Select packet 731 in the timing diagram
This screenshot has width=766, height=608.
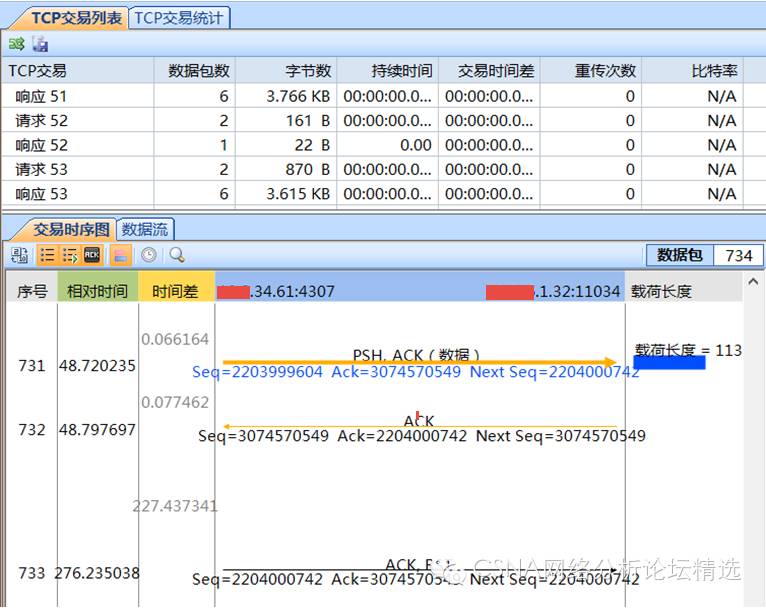[x=32, y=365]
